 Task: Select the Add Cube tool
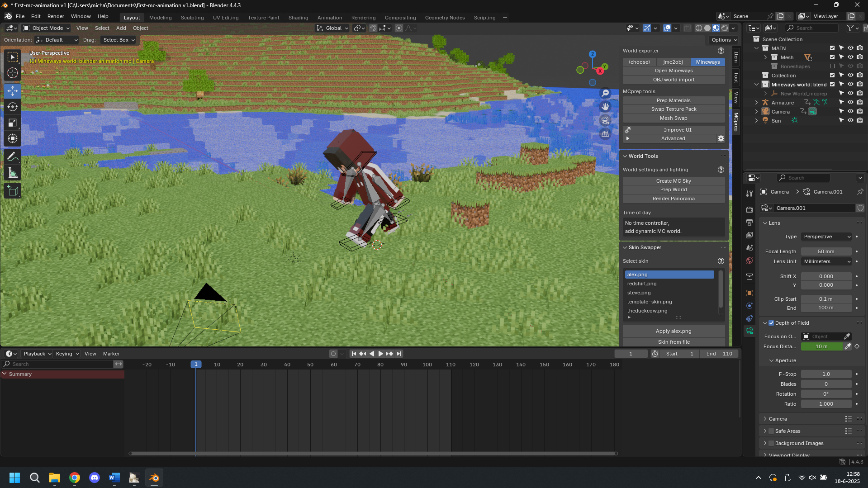click(x=13, y=191)
